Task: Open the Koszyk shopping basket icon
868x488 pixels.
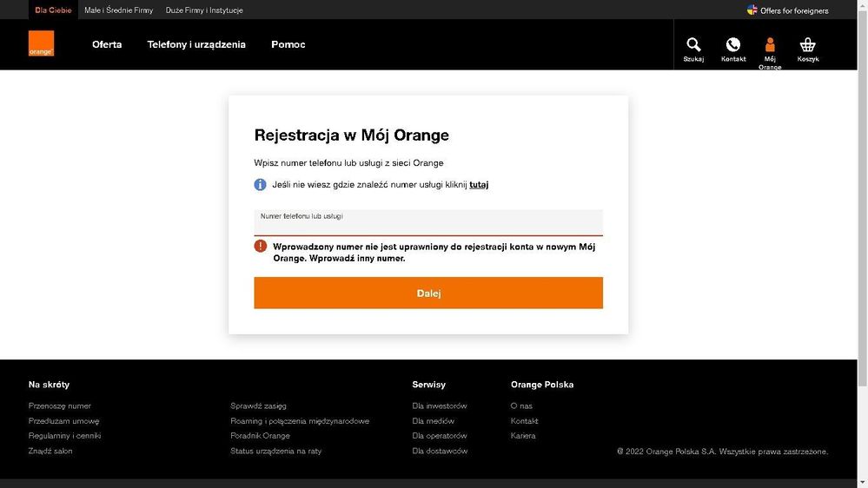Action: [807, 44]
